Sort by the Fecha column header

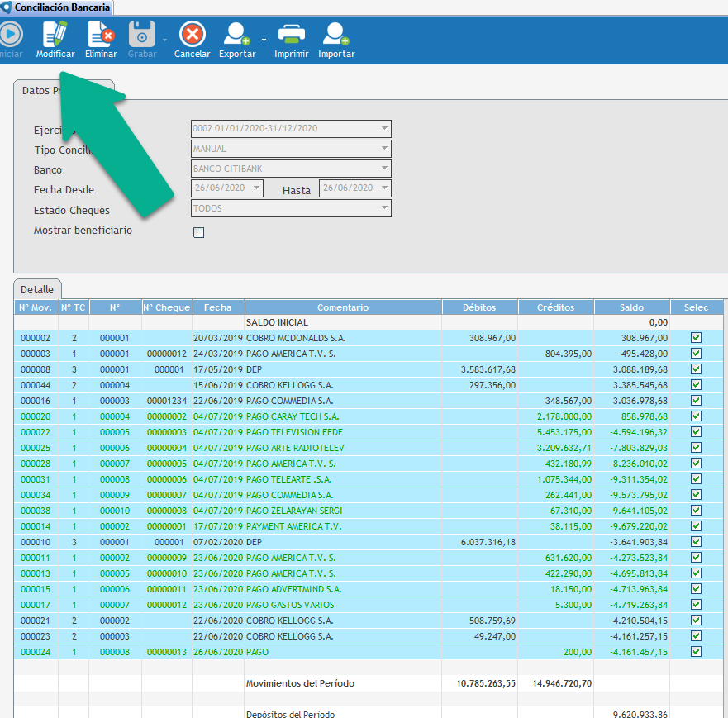pyautogui.click(x=218, y=307)
